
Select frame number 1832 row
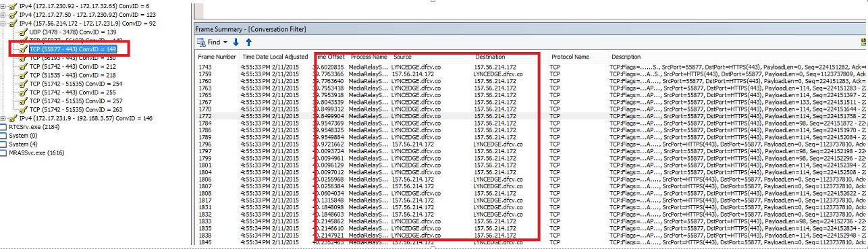[531, 213]
